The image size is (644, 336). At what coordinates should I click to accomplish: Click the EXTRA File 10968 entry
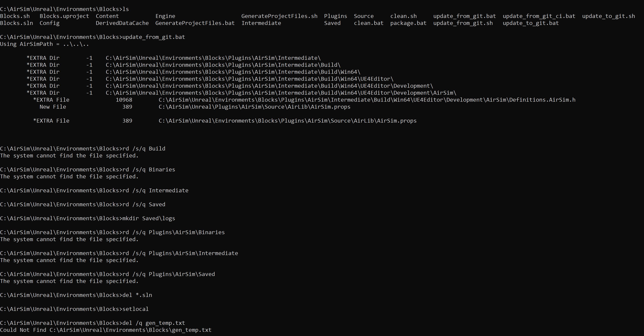[51, 100]
